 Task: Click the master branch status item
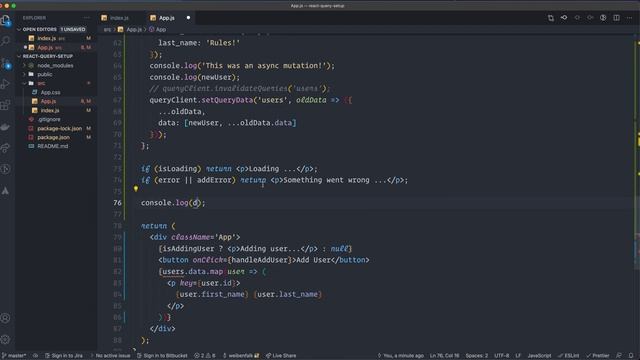[x=13, y=356]
